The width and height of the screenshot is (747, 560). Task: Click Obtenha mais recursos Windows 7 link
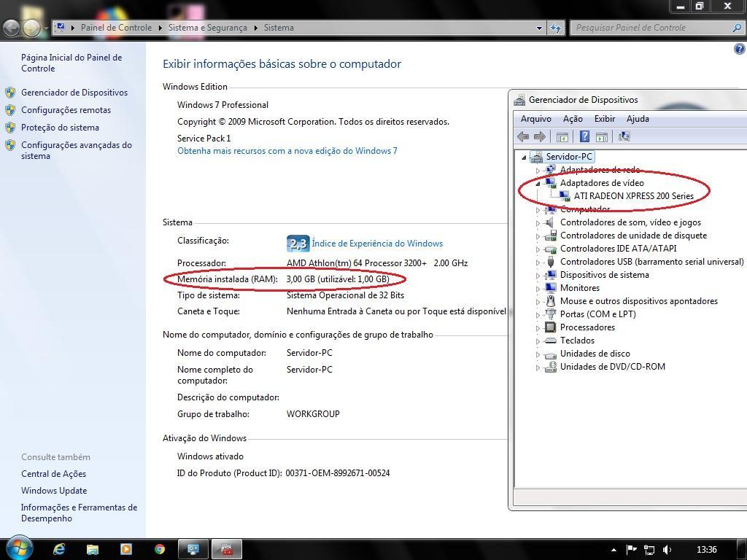coord(287,151)
